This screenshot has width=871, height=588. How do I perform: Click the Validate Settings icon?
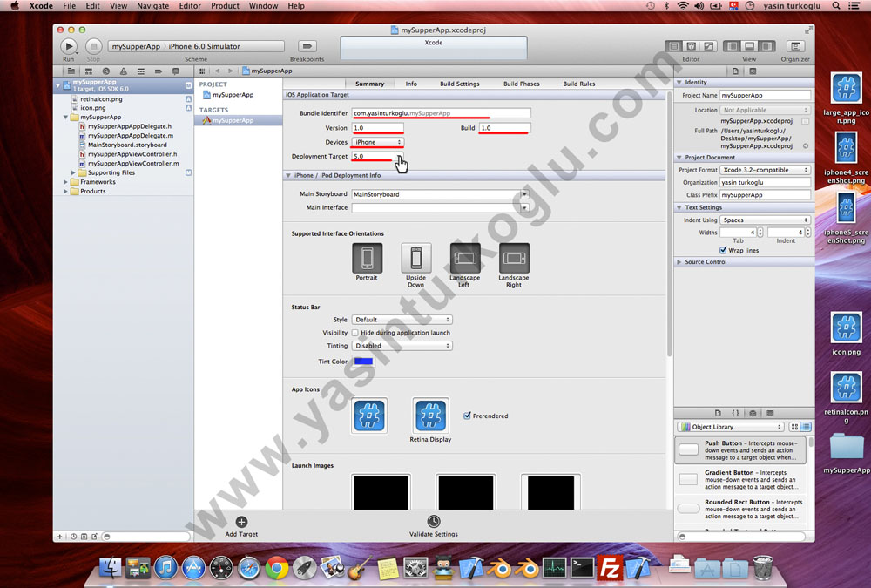point(433,521)
